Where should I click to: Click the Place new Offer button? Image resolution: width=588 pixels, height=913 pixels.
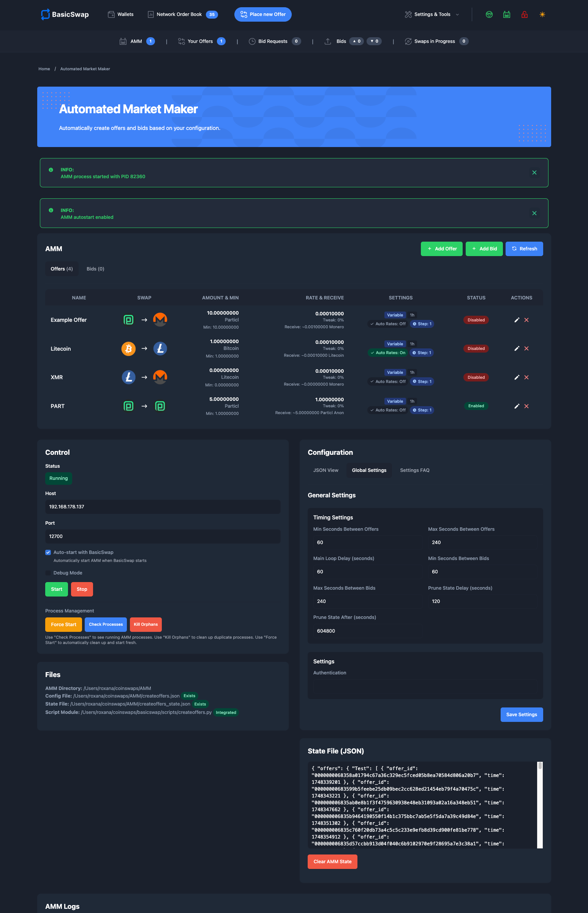(263, 14)
